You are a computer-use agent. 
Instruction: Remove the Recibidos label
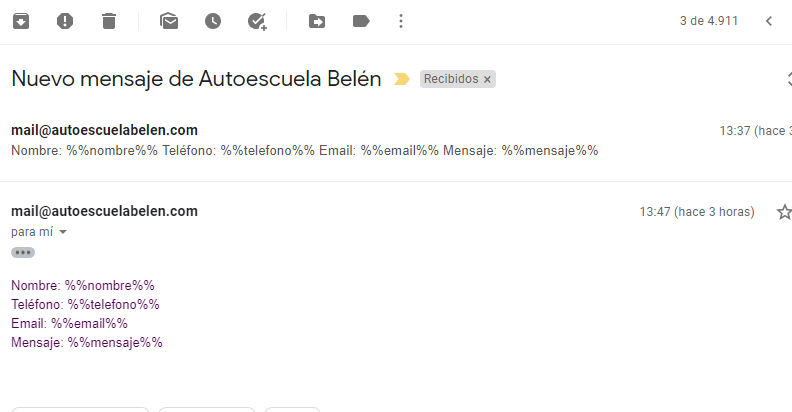(487, 79)
